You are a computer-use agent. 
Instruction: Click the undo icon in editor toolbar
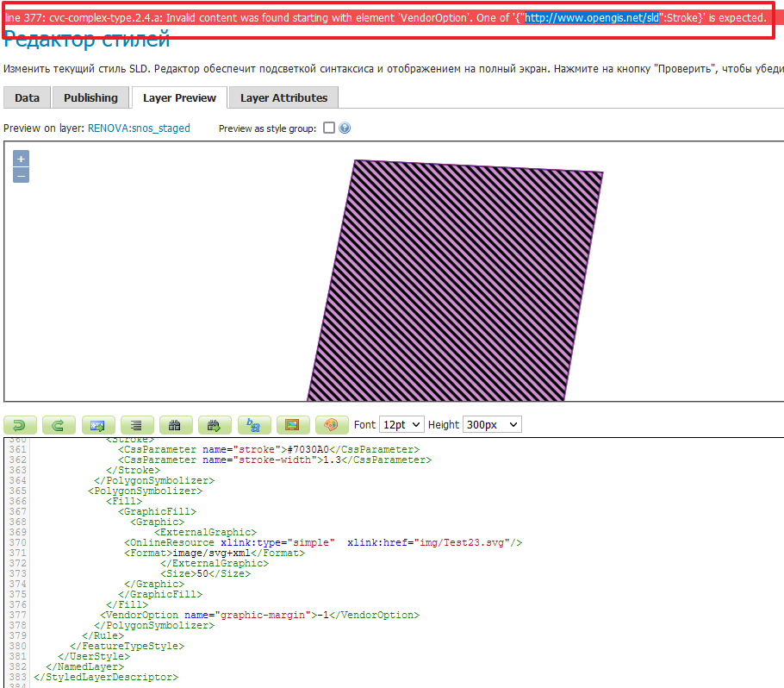coord(21,425)
